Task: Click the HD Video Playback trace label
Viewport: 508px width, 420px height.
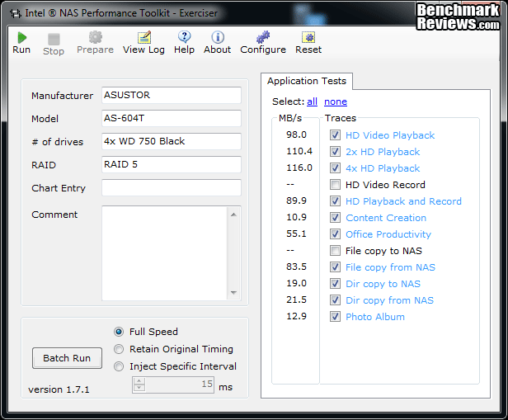Action: 390,135
